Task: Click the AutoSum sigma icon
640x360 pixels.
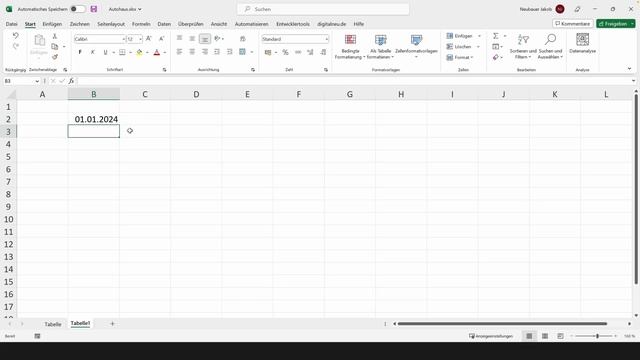Action: [496, 36]
